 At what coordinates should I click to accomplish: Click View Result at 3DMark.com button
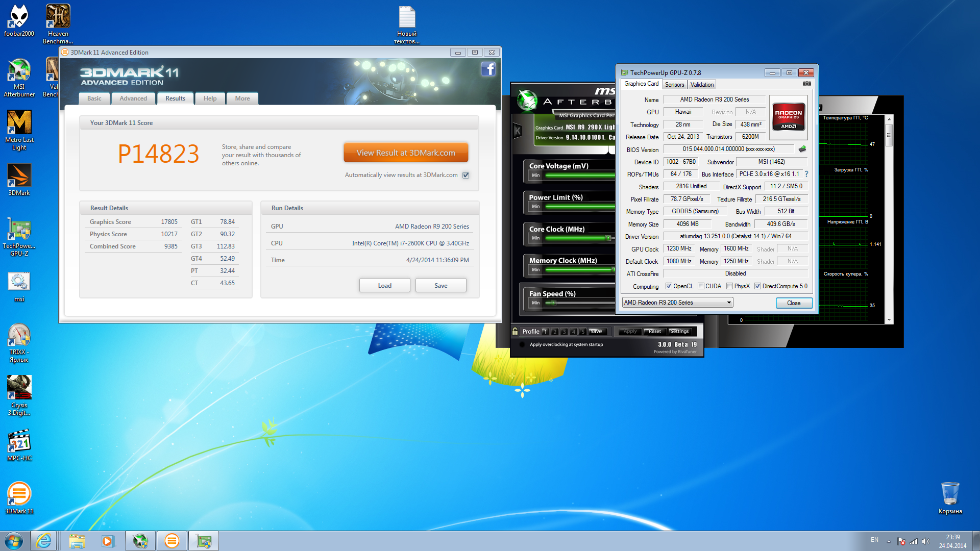coord(406,153)
